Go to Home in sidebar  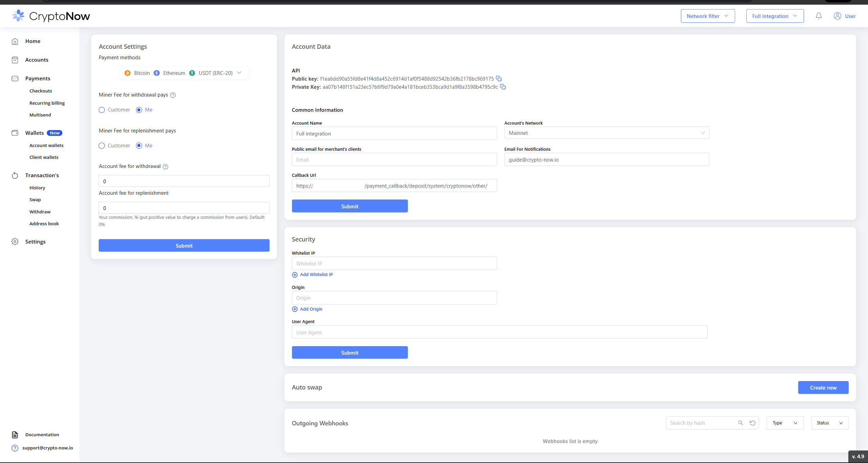click(x=33, y=41)
